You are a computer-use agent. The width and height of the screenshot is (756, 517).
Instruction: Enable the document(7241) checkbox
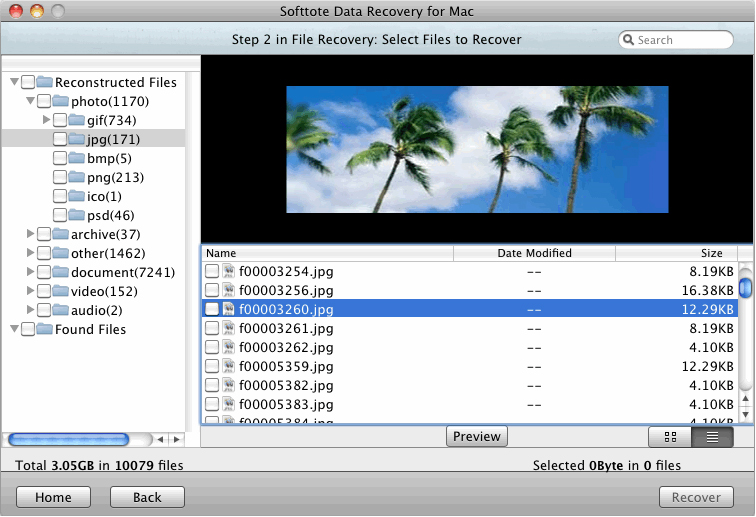pos(44,272)
